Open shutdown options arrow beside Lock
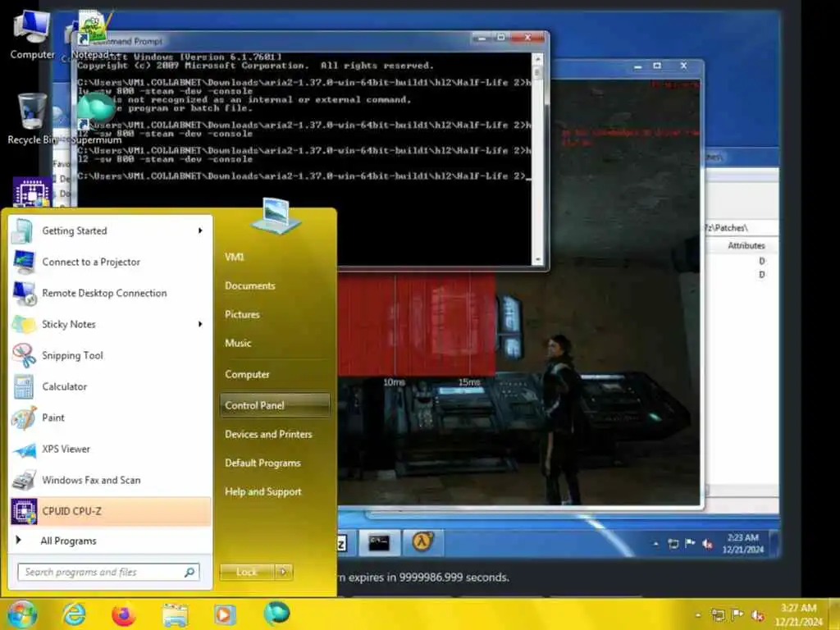Viewport: 840px width, 630px height. pyautogui.click(x=283, y=572)
